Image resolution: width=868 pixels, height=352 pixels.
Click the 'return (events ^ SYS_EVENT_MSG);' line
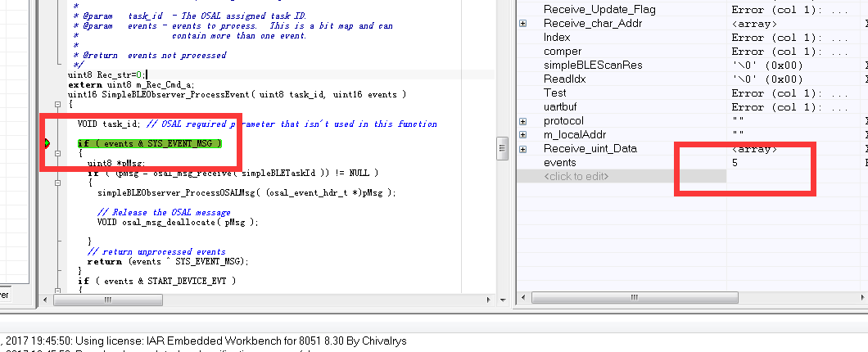pyautogui.click(x=169, y=261)
